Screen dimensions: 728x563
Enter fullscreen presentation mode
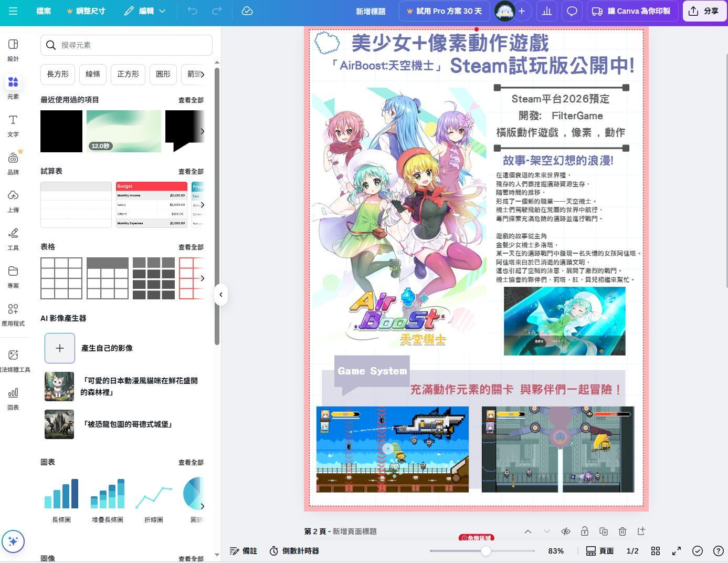click(x=677, y=551)
